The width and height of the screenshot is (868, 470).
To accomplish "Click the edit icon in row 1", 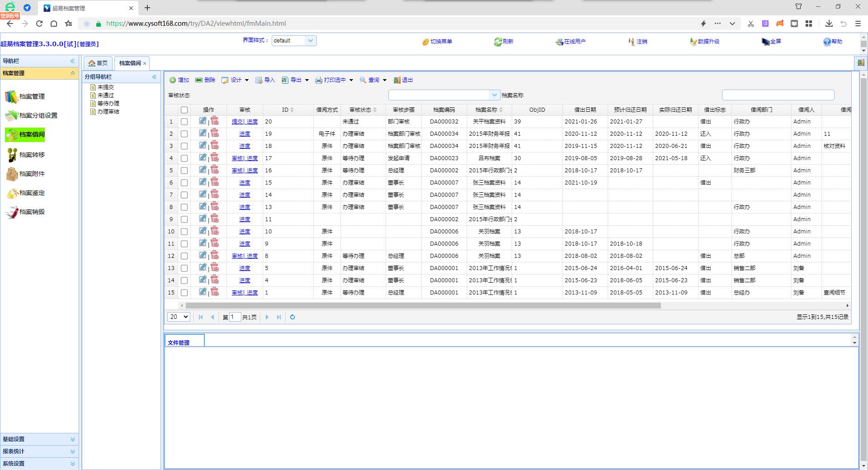I will point(203,121).
